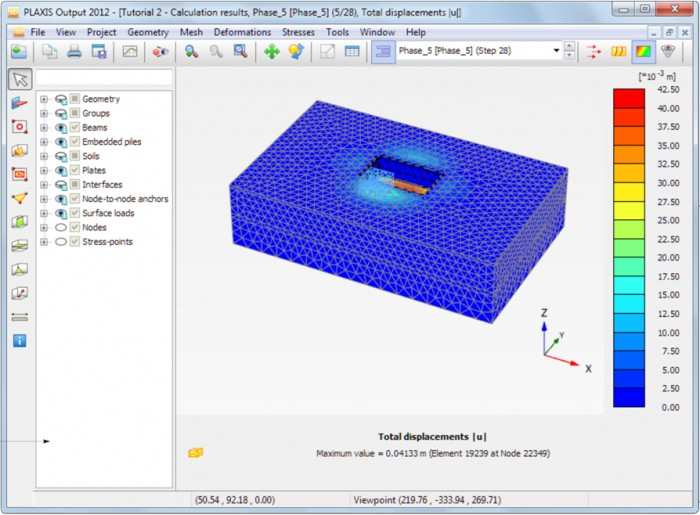
Task: Toggle the Geometry checkbox
Action: point(75,99)
